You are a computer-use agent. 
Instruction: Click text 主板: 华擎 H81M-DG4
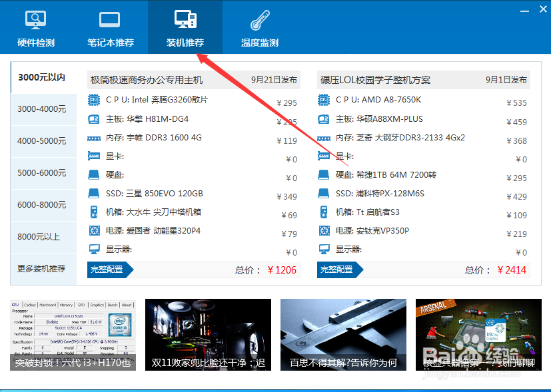147,119
